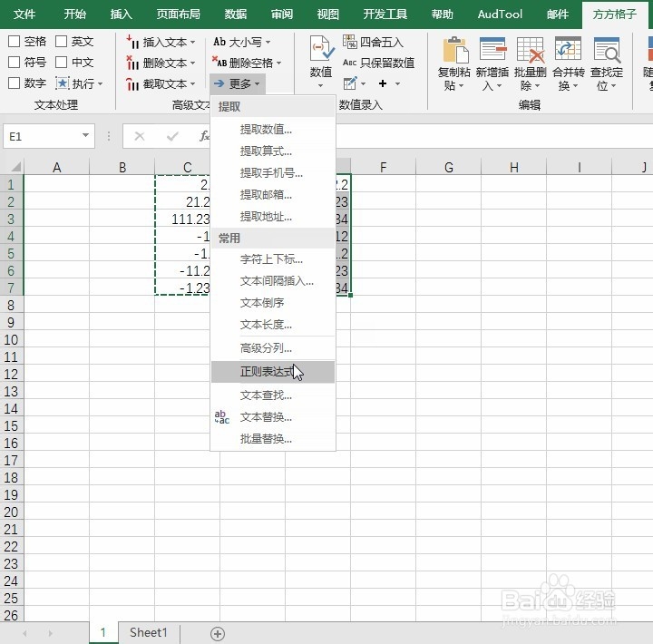Select 文本倒序 menu item
The height and width of the screenshot is (644, 653).
pyautogui.click(x=273, y=302)
